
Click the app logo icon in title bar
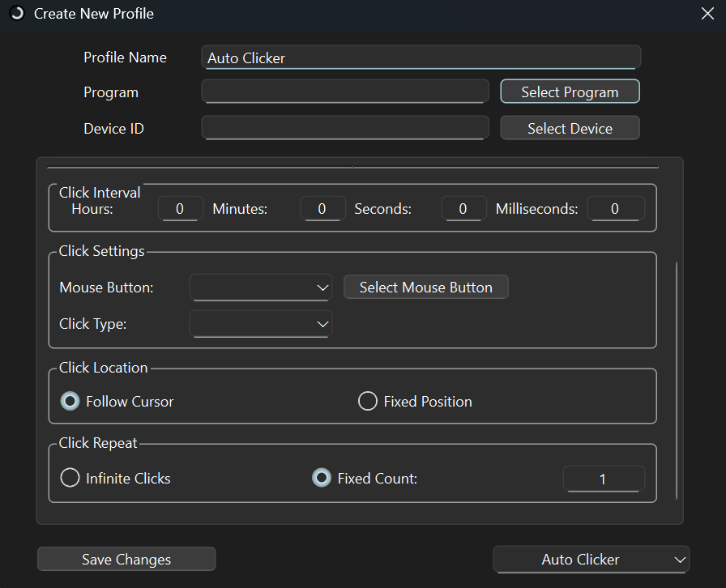tap(16, 14)
